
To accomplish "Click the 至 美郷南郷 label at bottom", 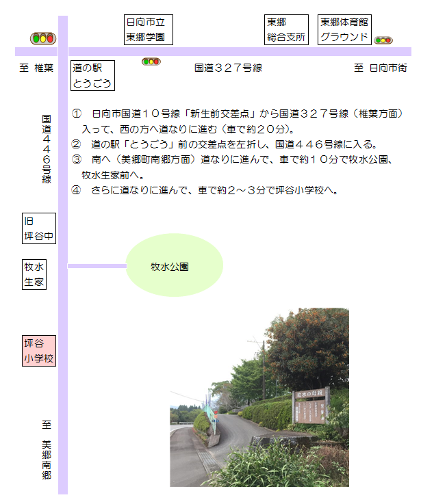I will coord(47,450).
